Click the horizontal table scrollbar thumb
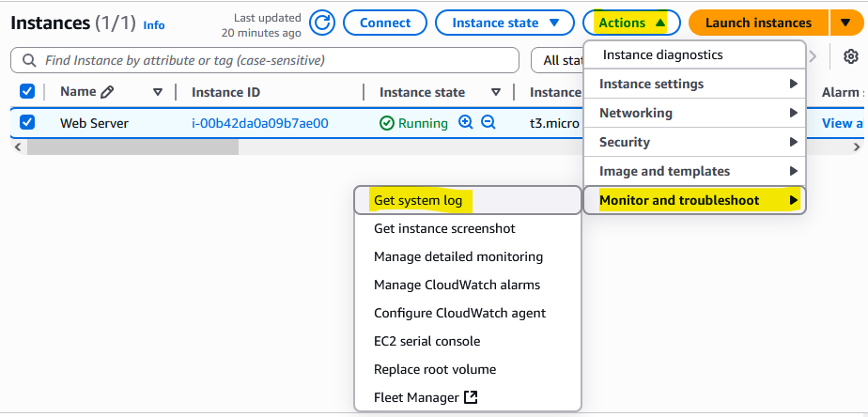 [132, 147]
